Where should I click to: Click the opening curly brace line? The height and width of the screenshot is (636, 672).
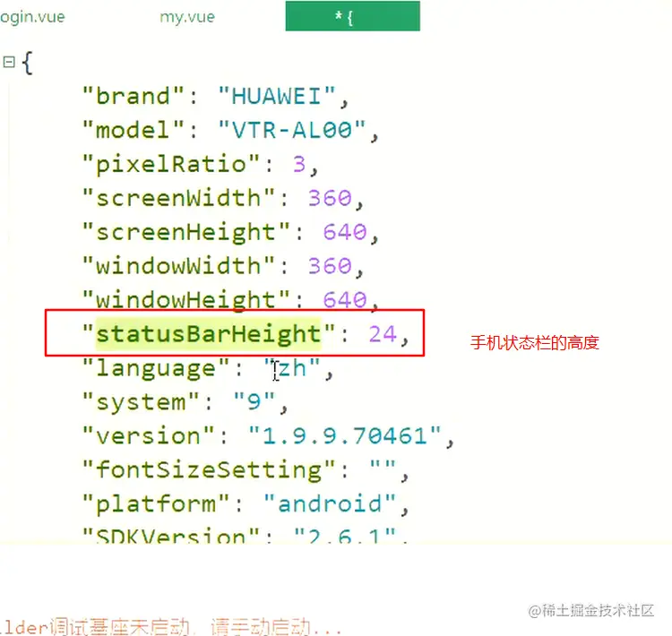click(28, 63)
